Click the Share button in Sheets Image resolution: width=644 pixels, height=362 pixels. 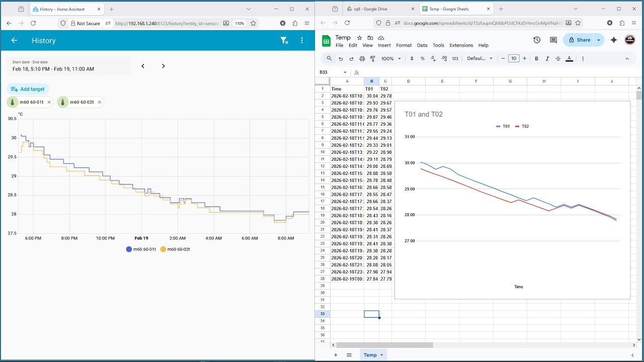click(x=579, y=40)
